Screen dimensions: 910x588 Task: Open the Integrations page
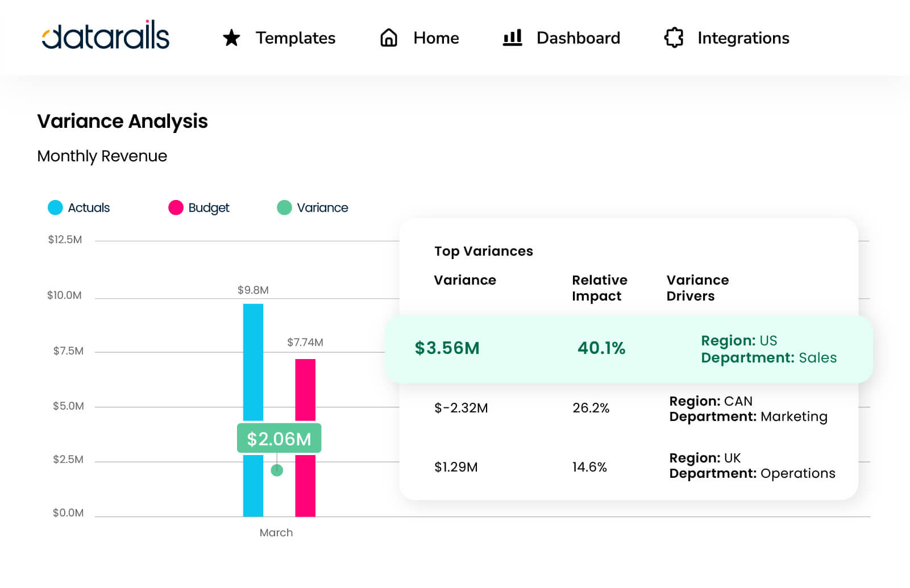pyautogui.click(x=743, y=38)
